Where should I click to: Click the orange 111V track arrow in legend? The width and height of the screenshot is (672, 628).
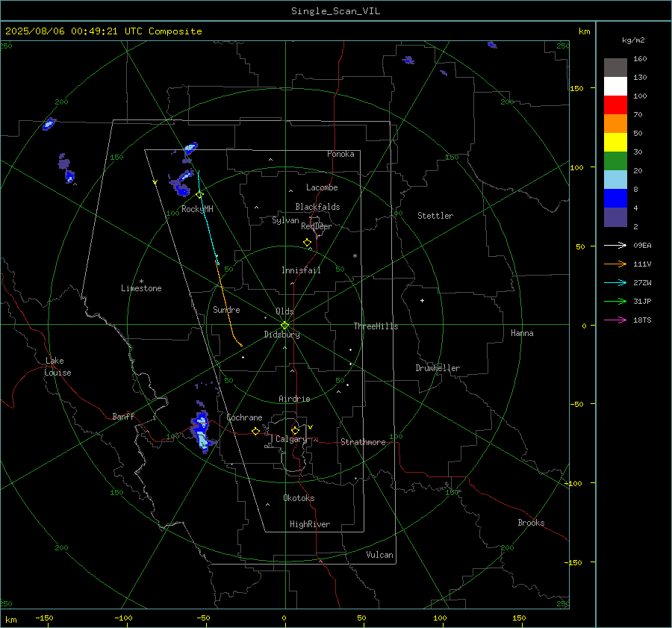(x=615, y=264)
